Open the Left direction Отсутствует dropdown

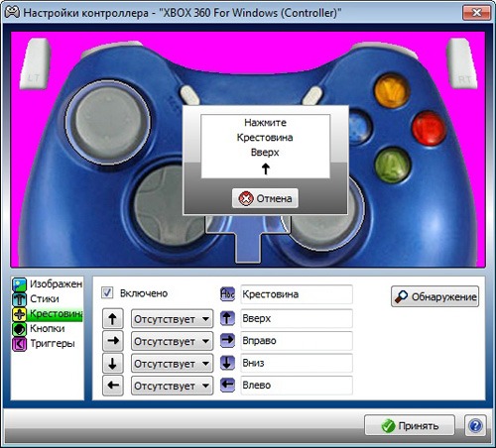coord(172,386)
